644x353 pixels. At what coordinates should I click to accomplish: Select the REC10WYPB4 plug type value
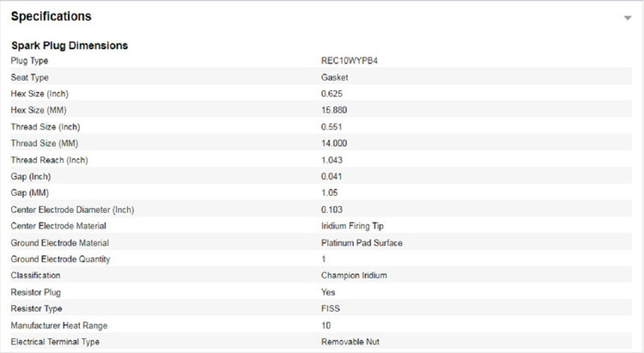click(349, 61)
